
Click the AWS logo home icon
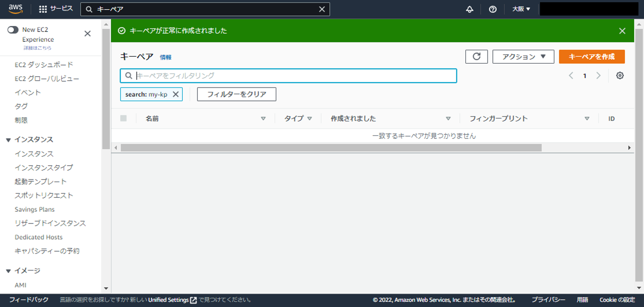coord(16,9)
